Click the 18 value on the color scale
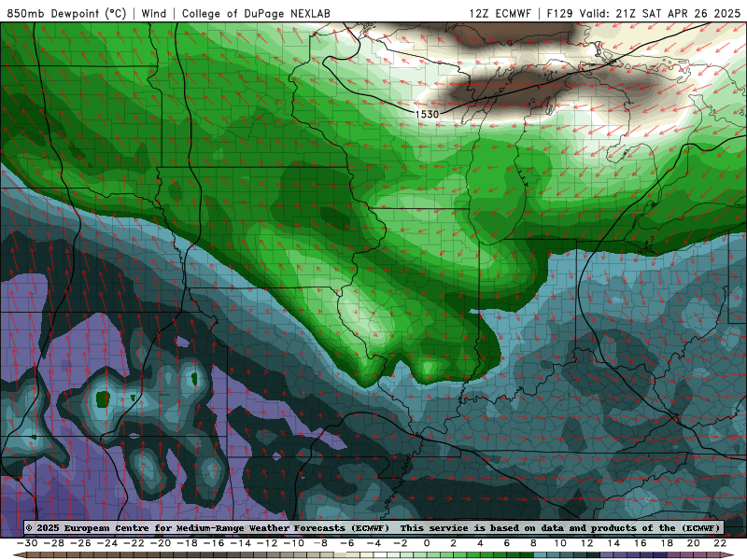747x560 pixels. pos(667,543)
